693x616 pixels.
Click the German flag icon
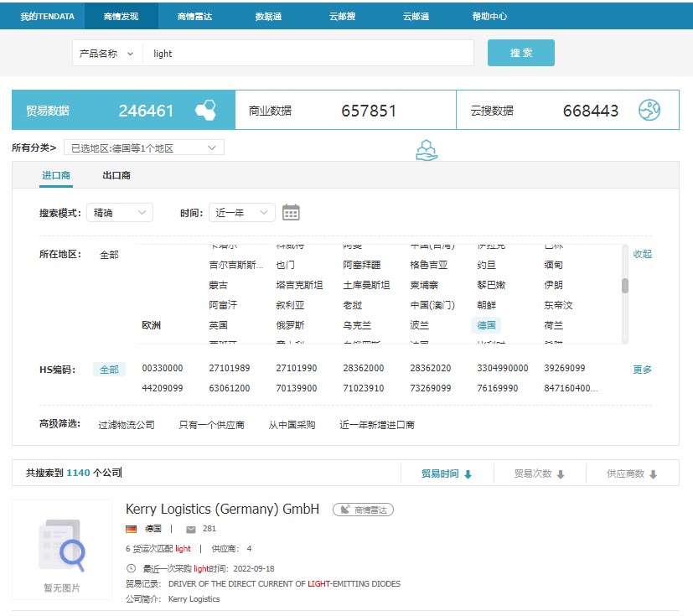pyautogui.click(x=132, y=529)
